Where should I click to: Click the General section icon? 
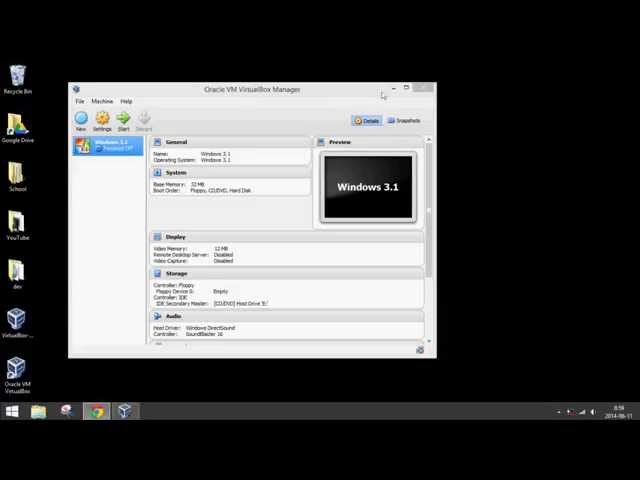coord(157,142)
